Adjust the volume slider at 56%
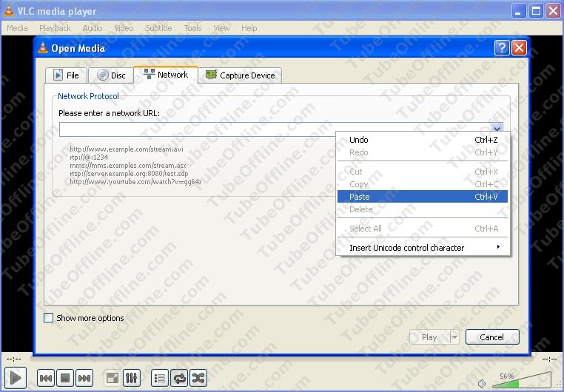The height and width of the screenshot is (392, 564). click(x=522, y=381)
